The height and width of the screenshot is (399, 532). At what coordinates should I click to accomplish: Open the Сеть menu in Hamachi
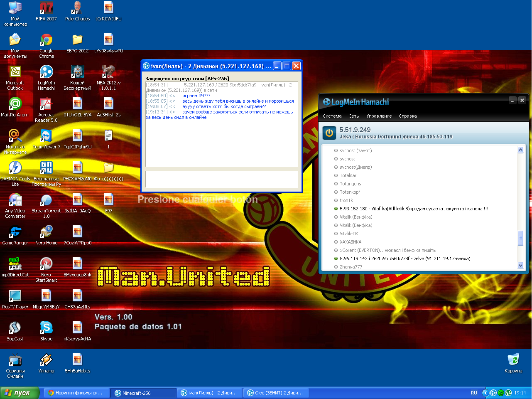click(354, 116)
